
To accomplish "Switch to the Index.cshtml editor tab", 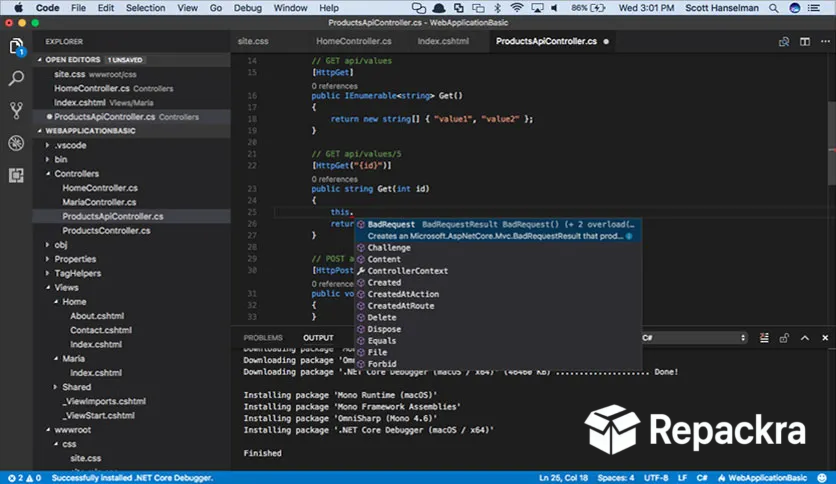I will tap(443, 42).
